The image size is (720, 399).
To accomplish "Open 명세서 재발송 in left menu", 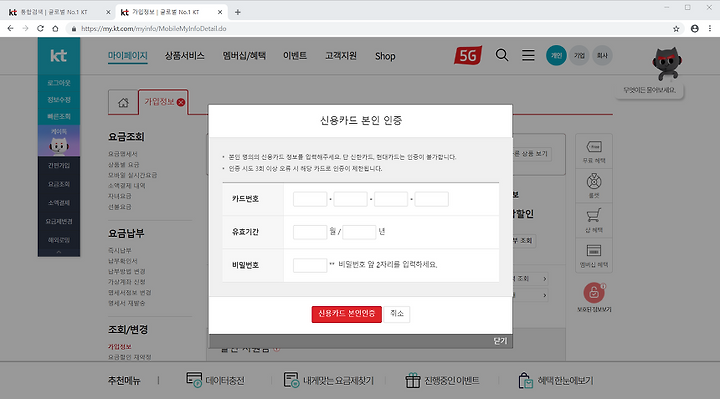I will (127, 303).
